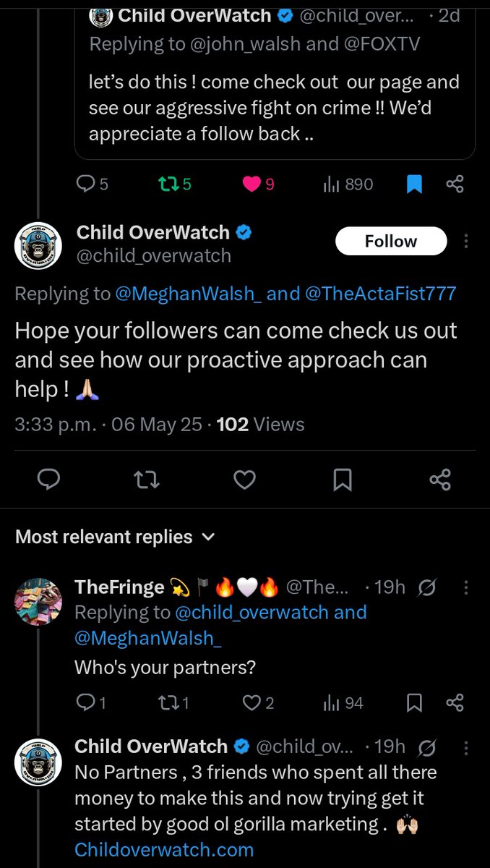Follow the Child OverWatch account
490x868 pixels.
click(391, 241)
